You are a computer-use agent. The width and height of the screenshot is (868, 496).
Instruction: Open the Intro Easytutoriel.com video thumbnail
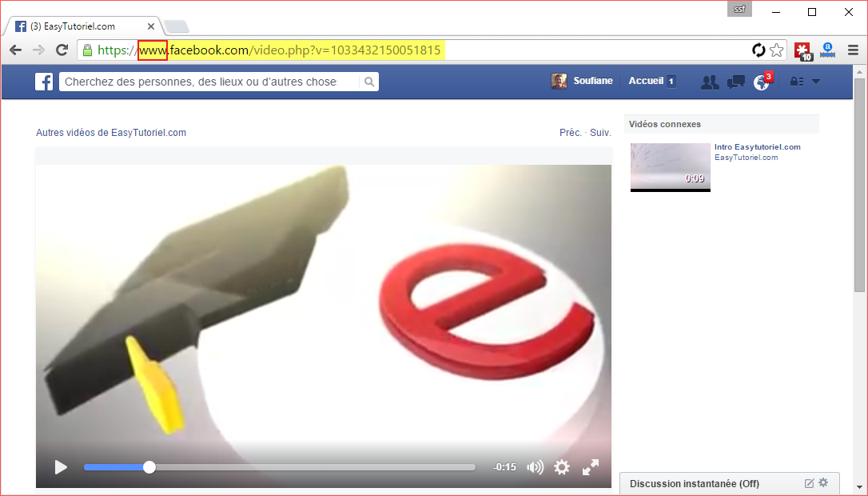pos(671,167)
